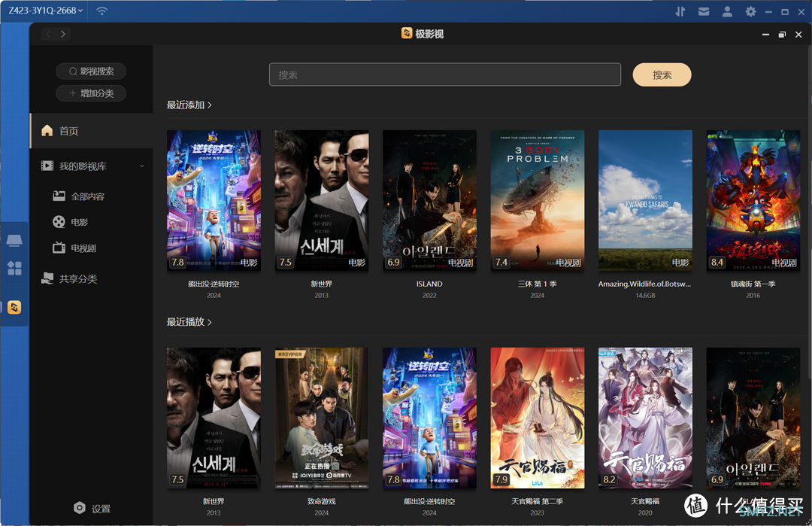Screen dimensions: 812x526
Task: Open 熊出没·逆转时空 poster in 最近播放
Action: coord(429,418)
